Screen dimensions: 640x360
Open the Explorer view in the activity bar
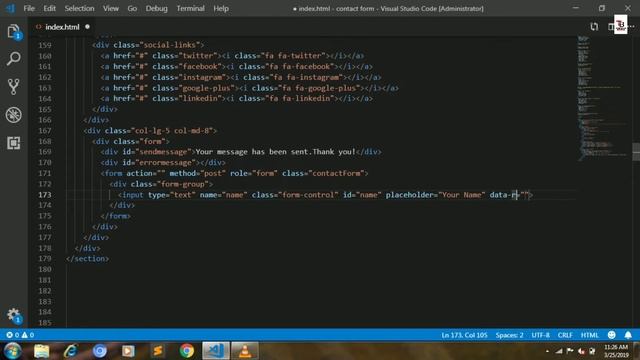click(13, 31)
